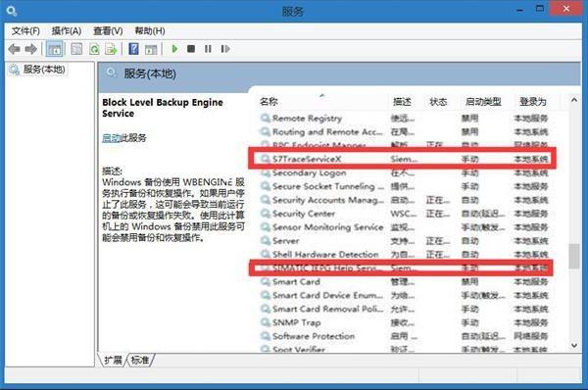Screen dimensions: 588x390
Task: Toggle the show/hide action pane icon
Action: [x=151, y=49]
